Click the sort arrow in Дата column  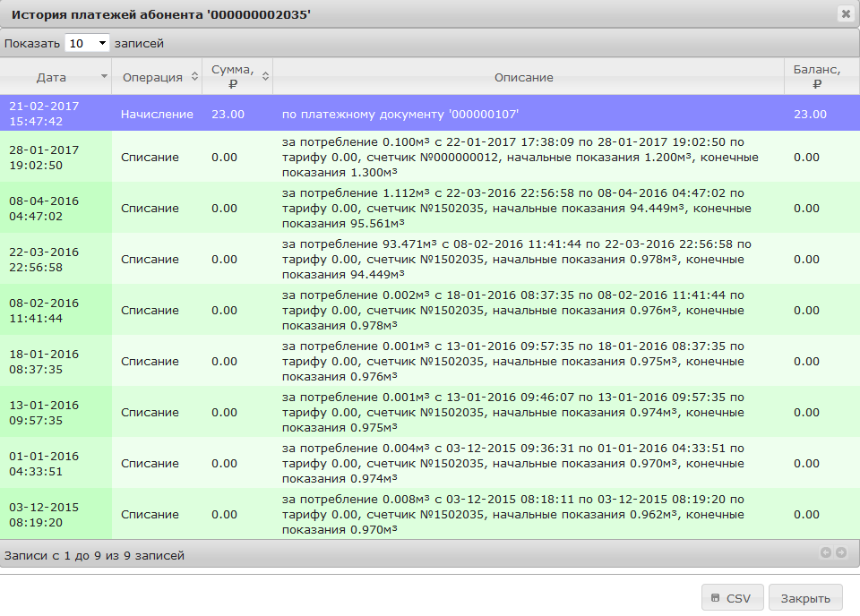pyautogui.click(x=104, y=77)
